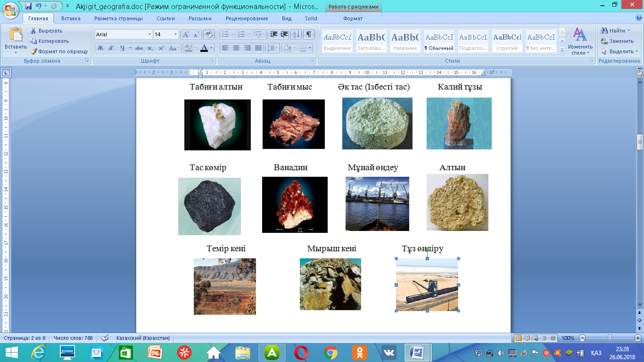Center the paragraph text

coord(236,48)
